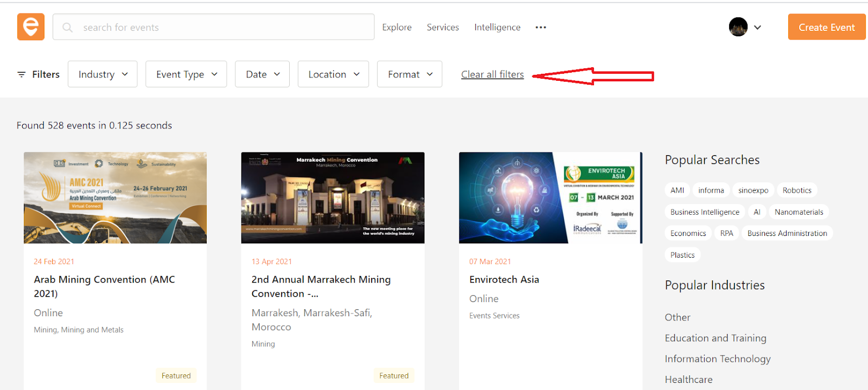Select the Business Administration search tag

coord(787,233)
